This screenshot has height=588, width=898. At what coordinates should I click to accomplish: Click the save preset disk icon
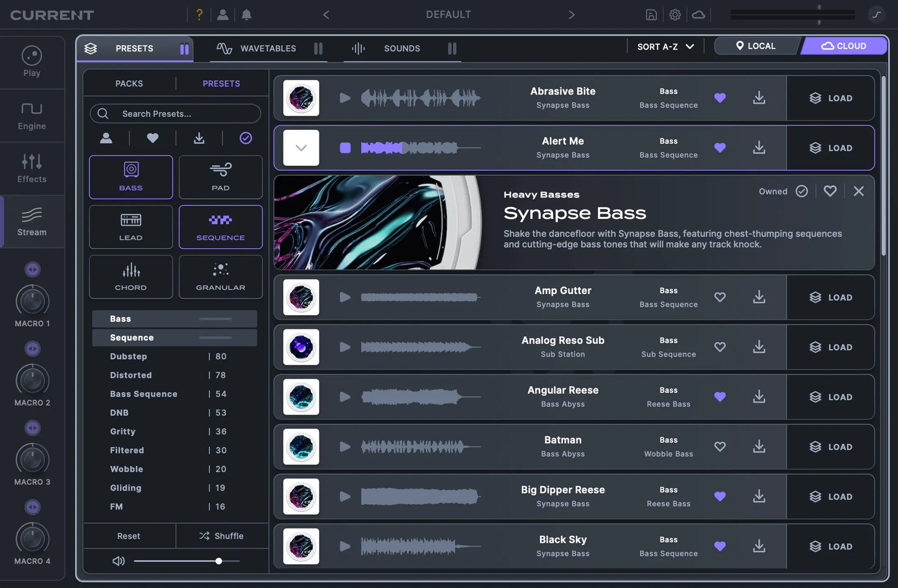651,15
